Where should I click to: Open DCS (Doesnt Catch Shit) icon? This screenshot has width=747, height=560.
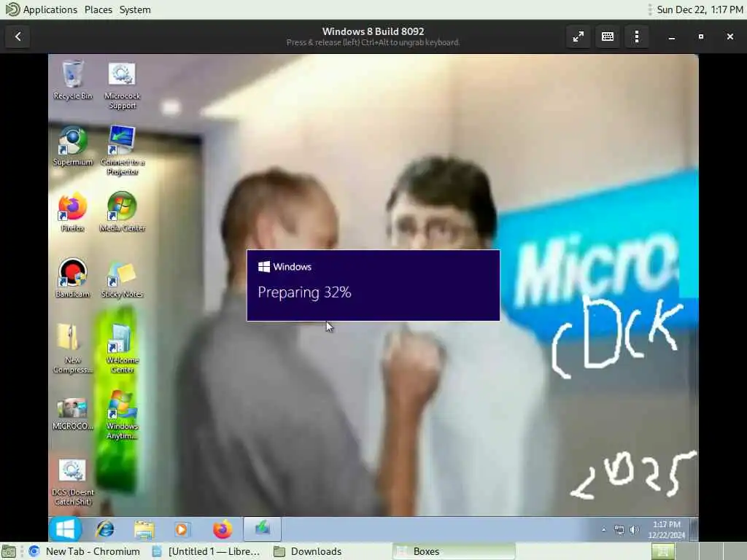[x=72, y=481]
